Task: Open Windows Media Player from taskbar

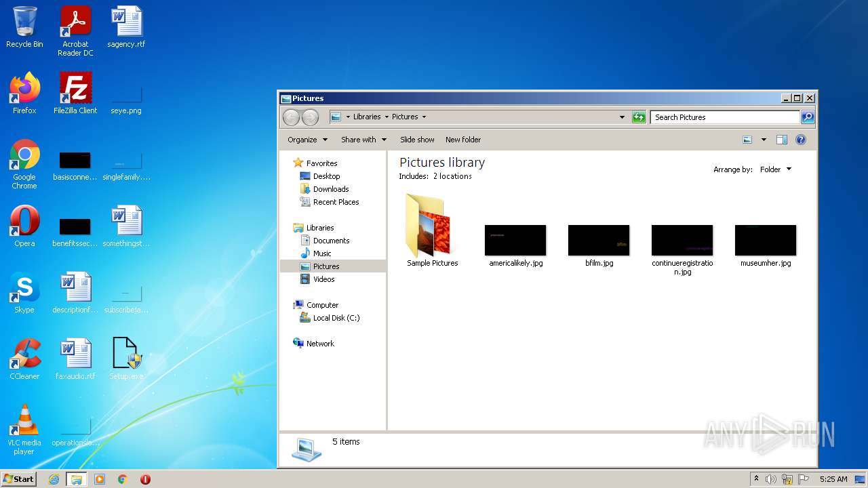Action: (x=100, y=479)
